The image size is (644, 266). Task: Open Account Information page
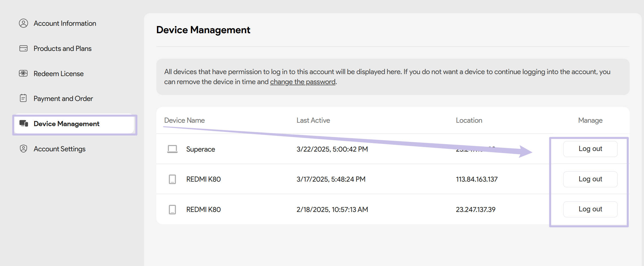coord(65,23)
